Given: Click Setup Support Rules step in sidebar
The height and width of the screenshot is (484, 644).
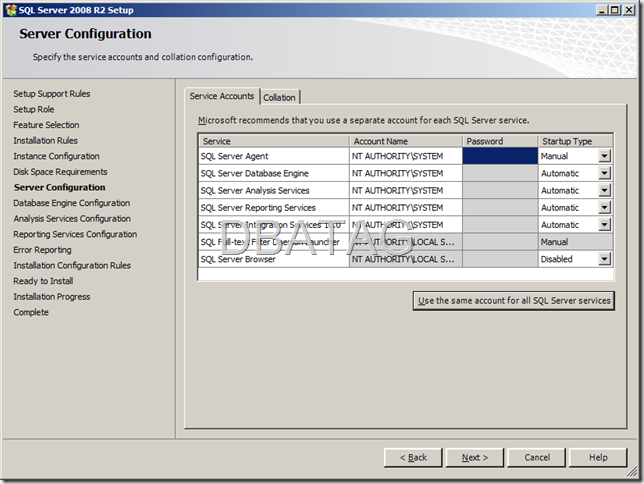Looking at the screenshot, I should 52,94.
